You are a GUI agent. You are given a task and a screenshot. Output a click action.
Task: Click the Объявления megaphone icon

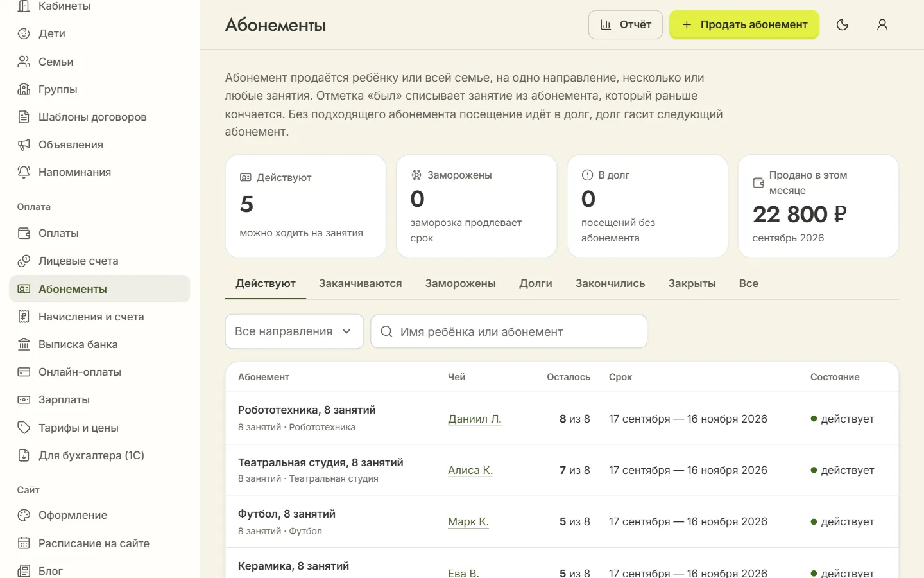[x=24, y=144]
